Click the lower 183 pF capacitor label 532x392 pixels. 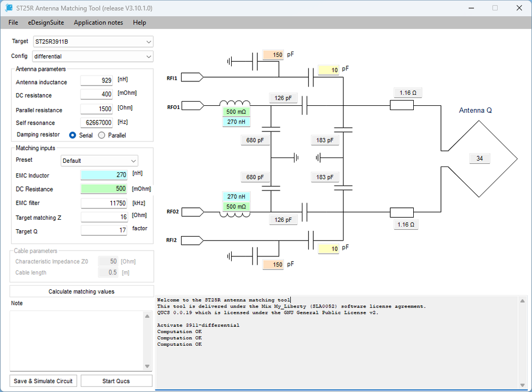[x=325, y=177]
